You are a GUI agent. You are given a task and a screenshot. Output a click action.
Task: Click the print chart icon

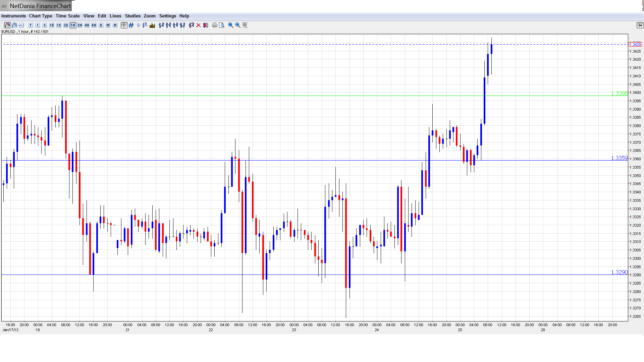pos(215,25)
